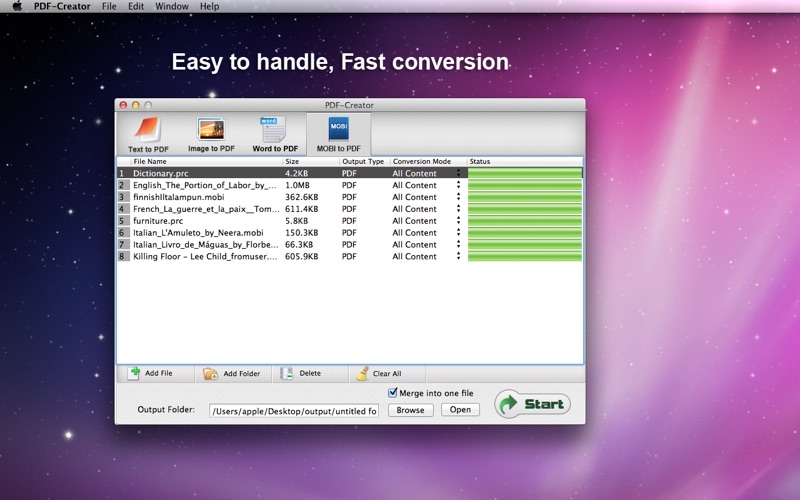
Task: Select French_La_guerre_et_la_paix file name
Action: [x=206, y=209]
